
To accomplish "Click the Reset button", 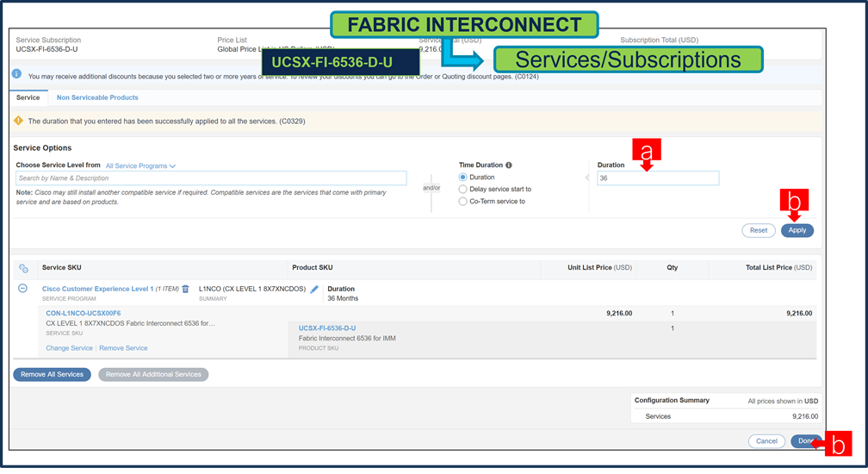I will [759, 230].
